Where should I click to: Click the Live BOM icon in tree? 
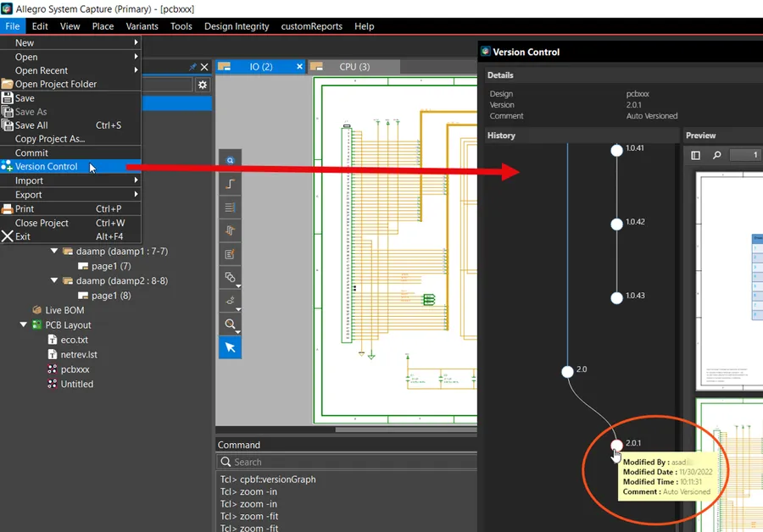(x=37, y=310)
